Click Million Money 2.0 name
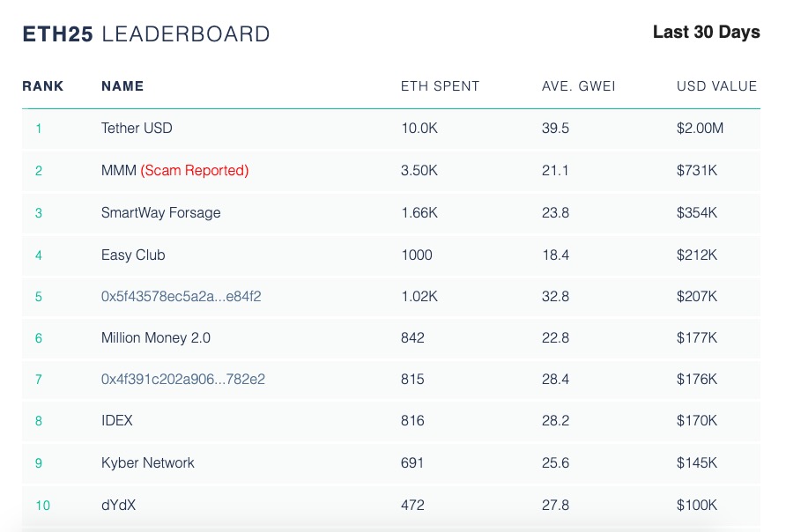Viewport: 786px width, 532px height. coord(156,338)
